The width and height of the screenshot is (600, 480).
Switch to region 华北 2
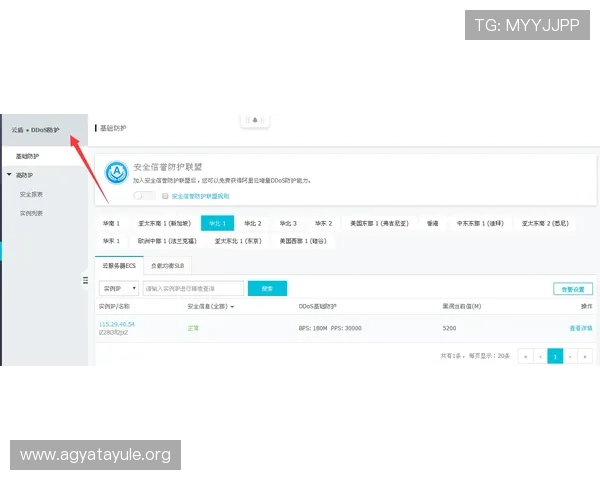(x=253, y=223)
